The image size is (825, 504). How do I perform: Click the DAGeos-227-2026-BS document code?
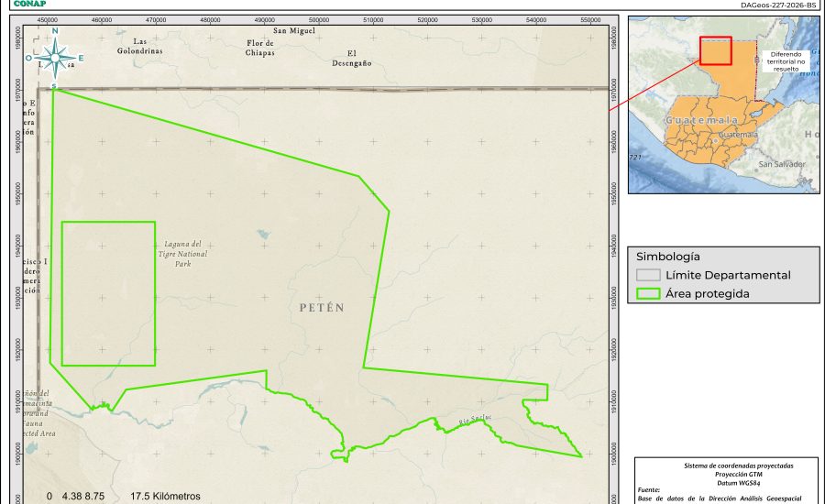coord(778,5)
